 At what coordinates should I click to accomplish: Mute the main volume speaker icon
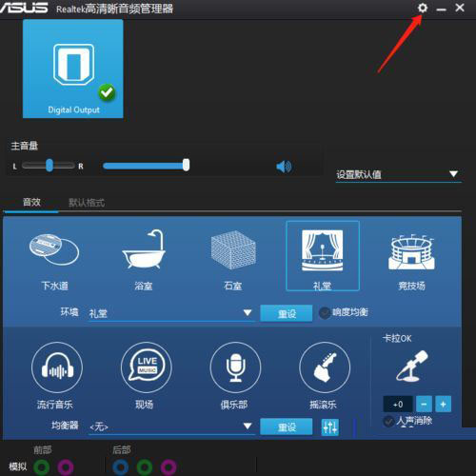284,167
